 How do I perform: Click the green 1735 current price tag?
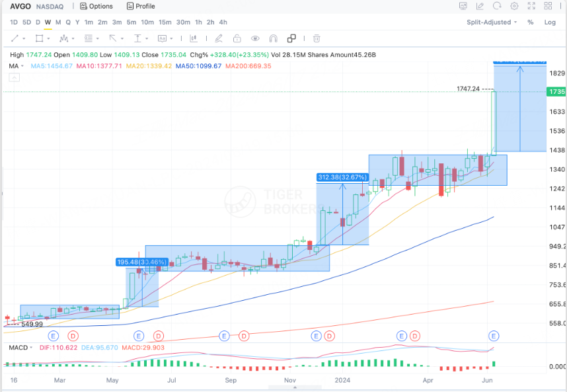coord(557,91)
